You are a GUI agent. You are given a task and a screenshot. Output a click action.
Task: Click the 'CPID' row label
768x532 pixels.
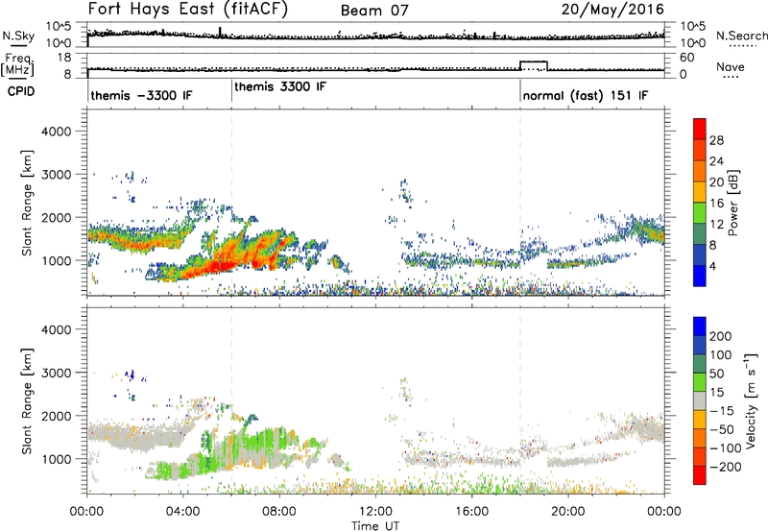click(x=21, y=91)
